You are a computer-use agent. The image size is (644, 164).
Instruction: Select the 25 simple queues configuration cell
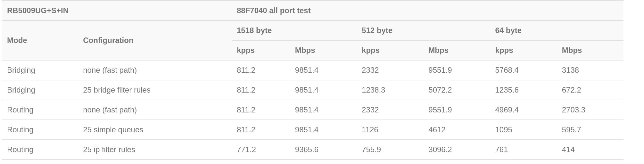coord(113,130)
